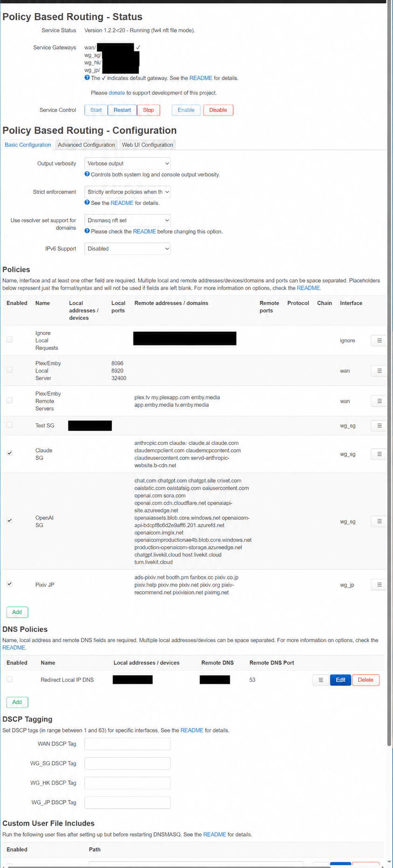Focus the WG_HK DSCP Tag field
Screen dimensions: 393x868
127,783
